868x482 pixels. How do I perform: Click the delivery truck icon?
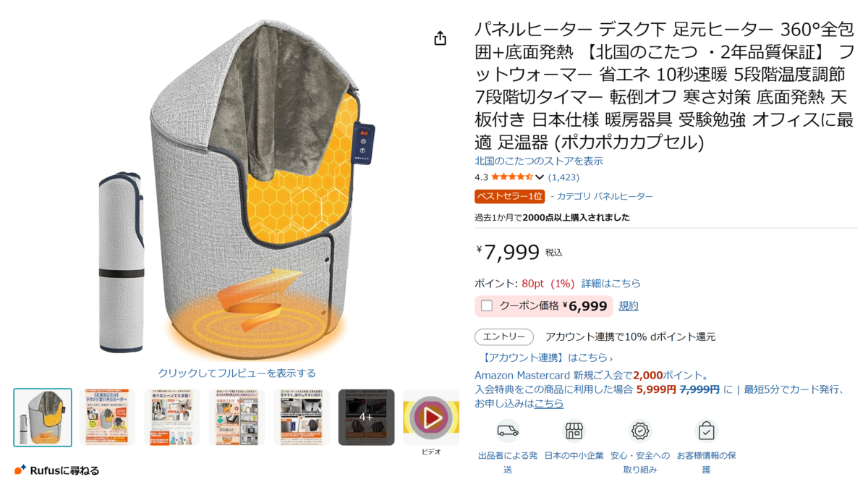[x=508, y=431]
